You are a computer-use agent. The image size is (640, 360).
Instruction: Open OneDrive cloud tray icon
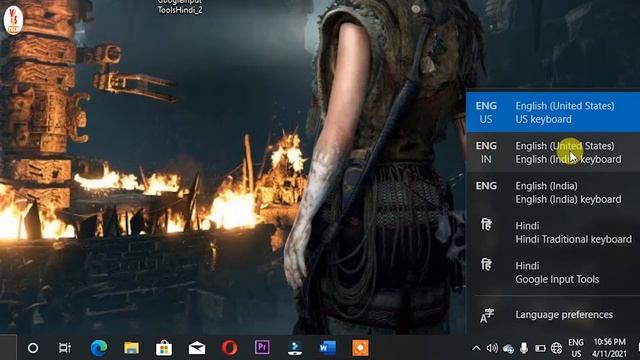508,349
